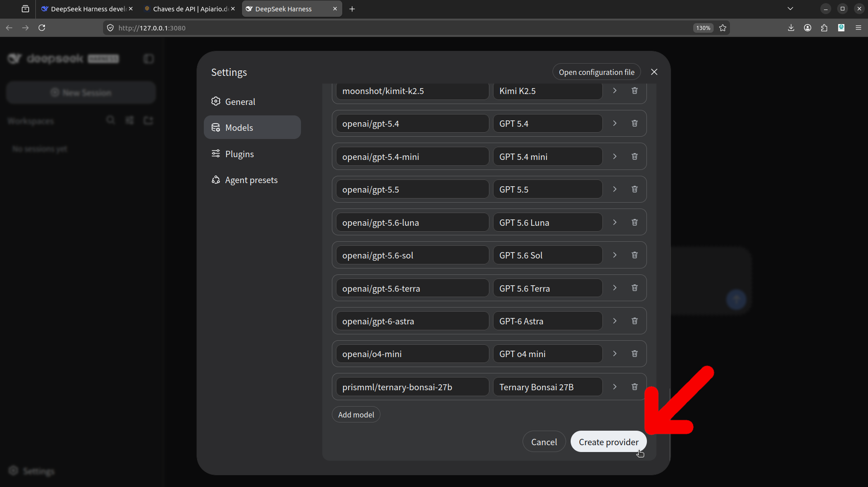Open the browser downloads icon
The height and width of the screenshot is (487, 868).
(x=791, y=28)
